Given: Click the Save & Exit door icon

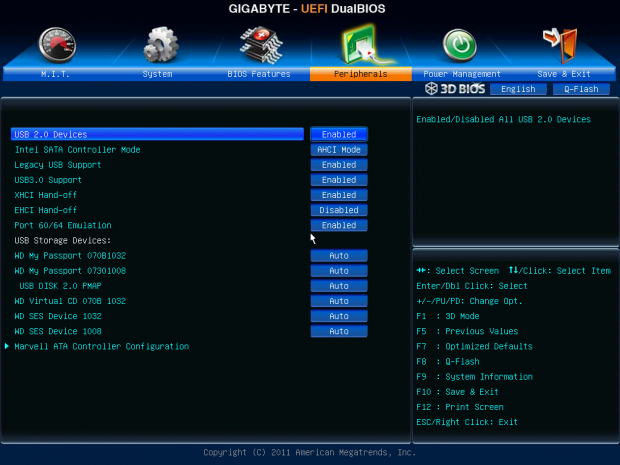Looking at the screenshot, I should [x=560, y=45].
